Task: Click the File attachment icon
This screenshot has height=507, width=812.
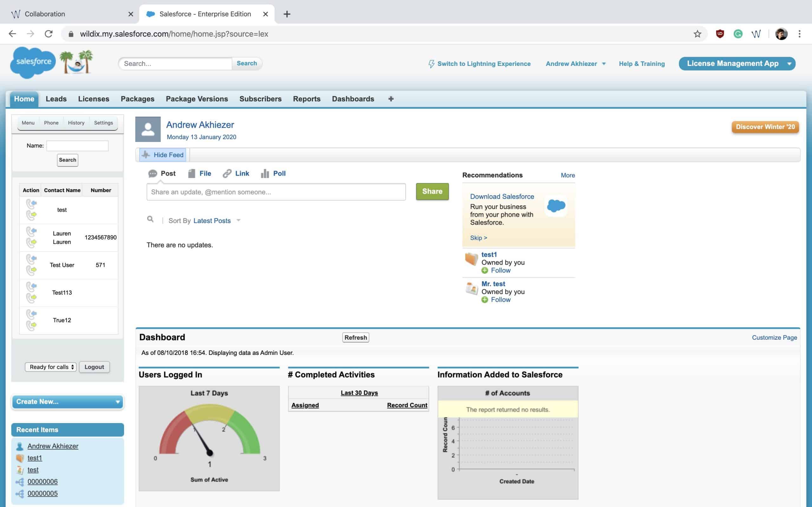Action: click(x=192, y=173)
